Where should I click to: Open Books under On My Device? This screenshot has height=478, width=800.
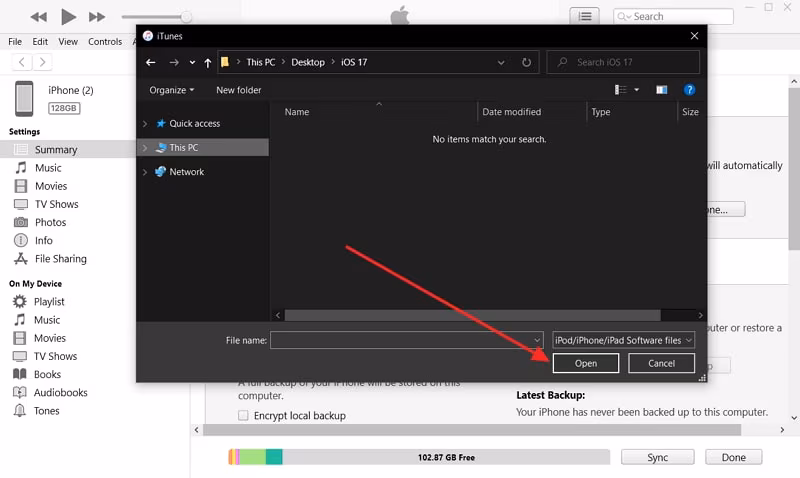pos(47,374)
